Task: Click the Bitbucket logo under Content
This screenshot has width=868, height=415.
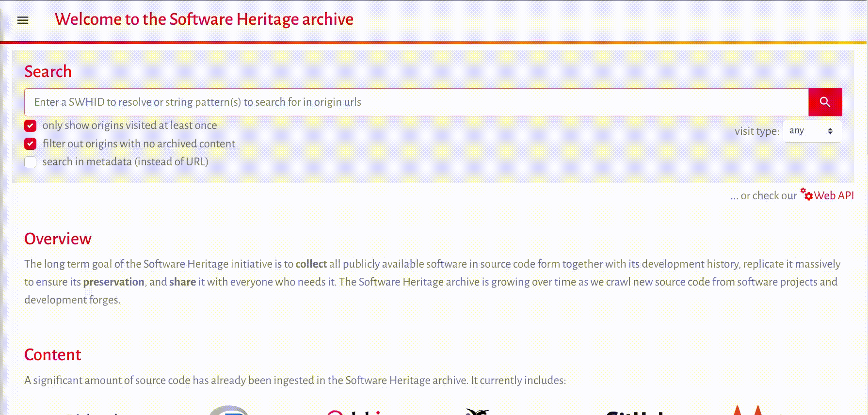Action: pos(92,412)
